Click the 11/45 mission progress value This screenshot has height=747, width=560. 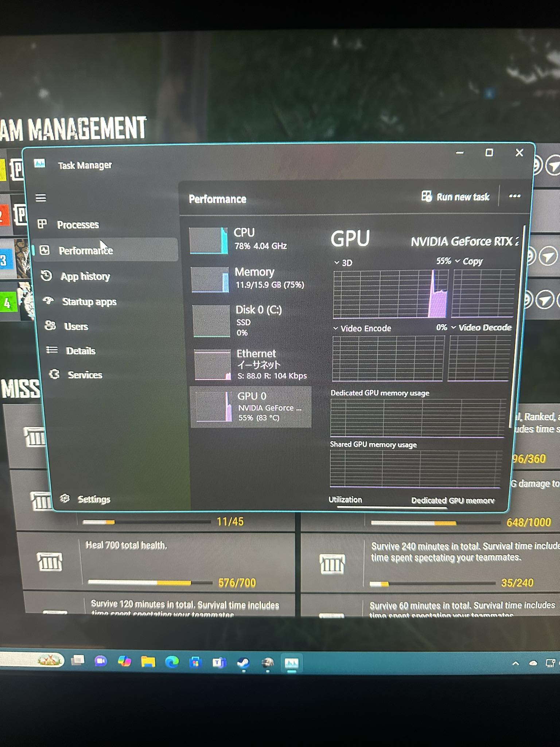[x=230, y=522]
